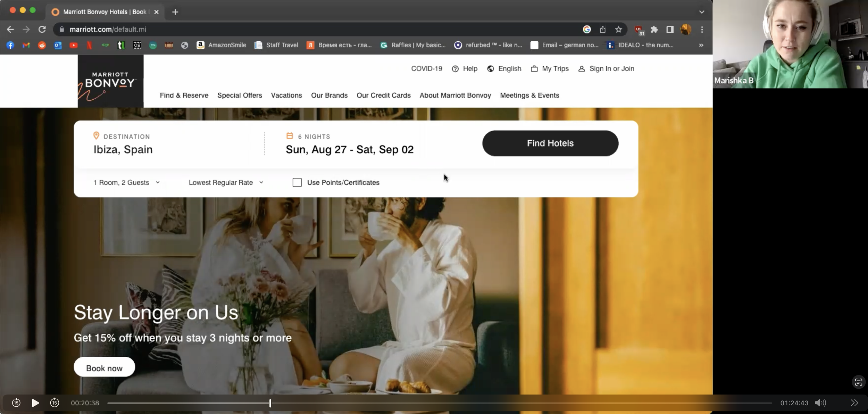Click the Facebook bookmark icon
868x414 pixels.
[x=10, y=45]
